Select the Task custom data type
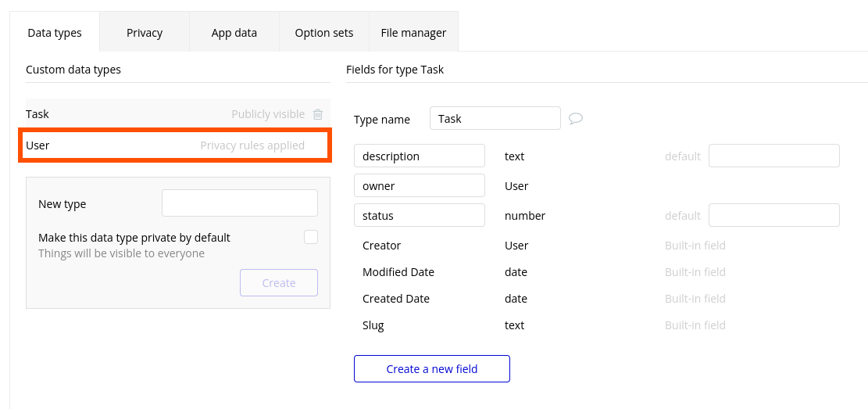 pos(38,114)
